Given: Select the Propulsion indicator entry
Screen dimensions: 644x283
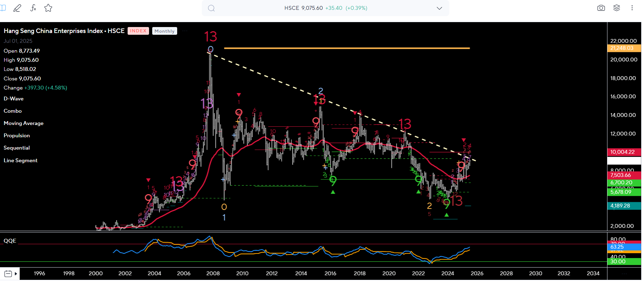Looking at the screenshot, I should pos(17,136).
